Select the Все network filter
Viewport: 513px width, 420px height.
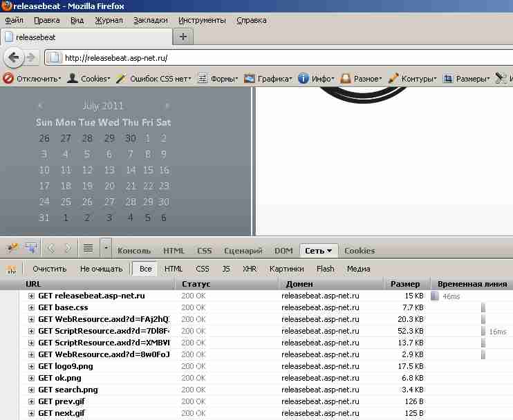[145, 269]
